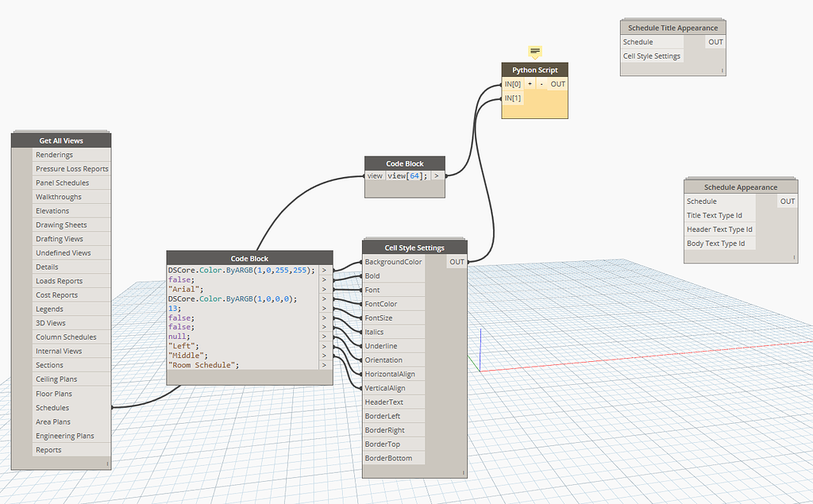The height and width of the screenshot is (504, 813).
Task: Click output chevron next to the value 13 line
Action: click(x=325, y=308)
